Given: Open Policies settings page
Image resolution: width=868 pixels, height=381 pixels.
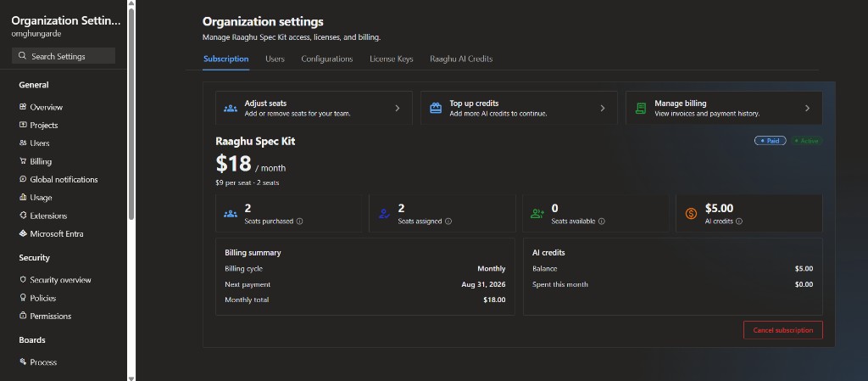Looking at the screenshot, I should click(x=43, y=298).
